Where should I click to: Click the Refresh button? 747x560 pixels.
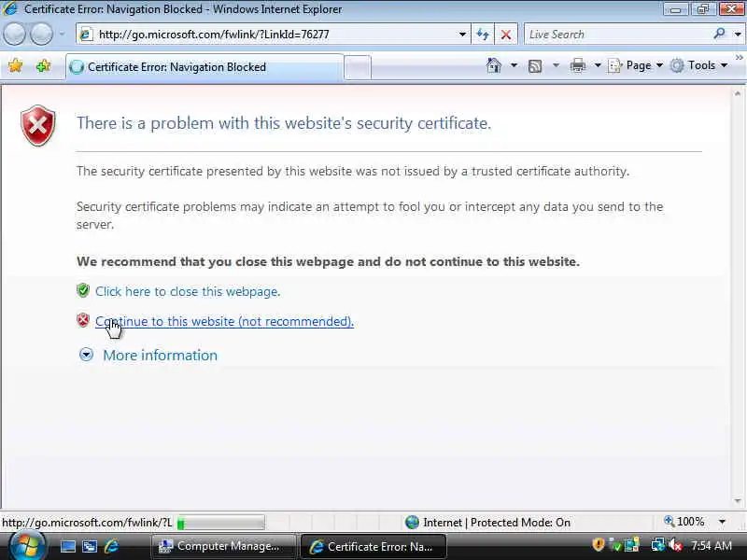click(x=482, y=35)
